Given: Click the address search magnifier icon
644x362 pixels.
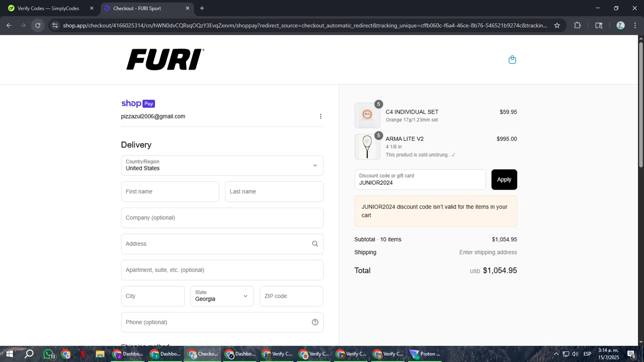Looking at the screenshot, I should point(315,244).
